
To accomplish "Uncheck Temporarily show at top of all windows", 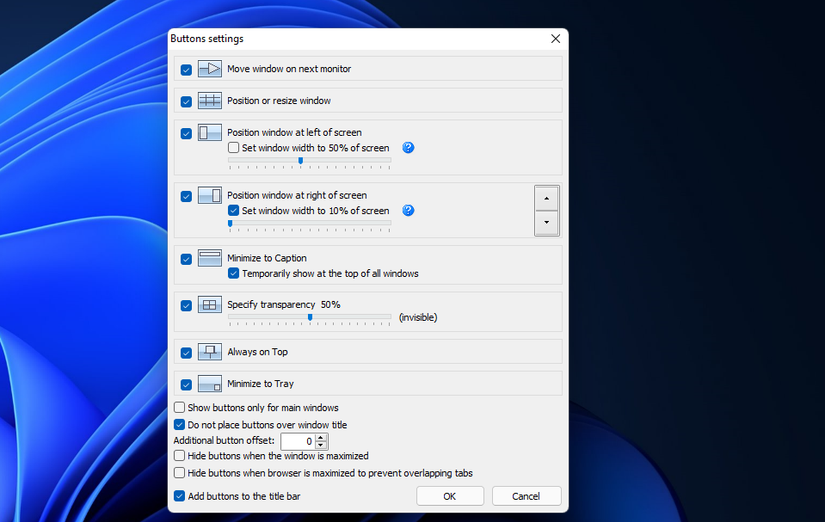I will [234, 274].
